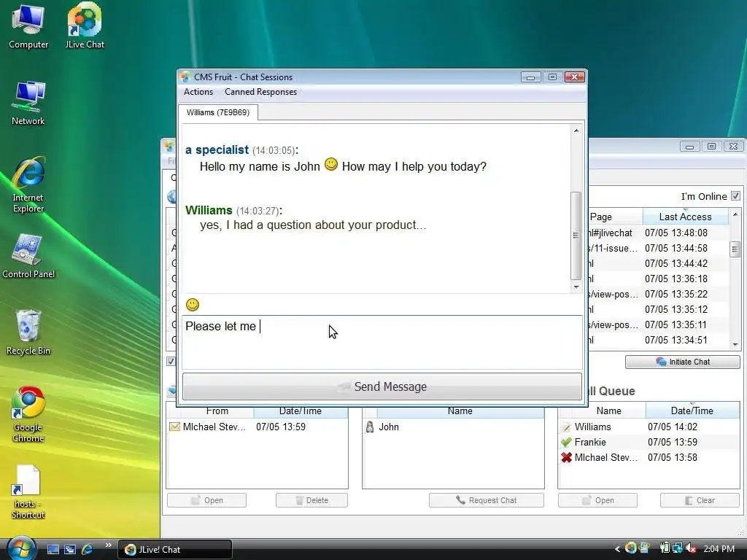The width and height of the screenshot is (747, 560).
Task: Click the 2:04 PM taskbar clock
Action: point(719,549)
